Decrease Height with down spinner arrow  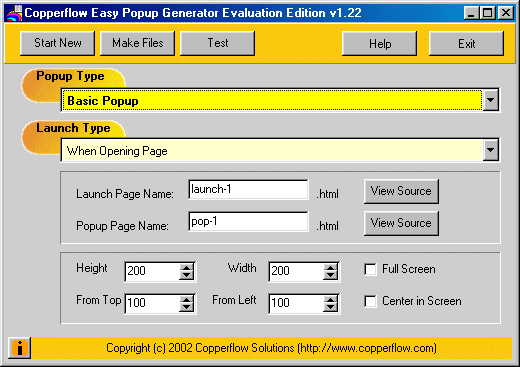click(186, 276)
